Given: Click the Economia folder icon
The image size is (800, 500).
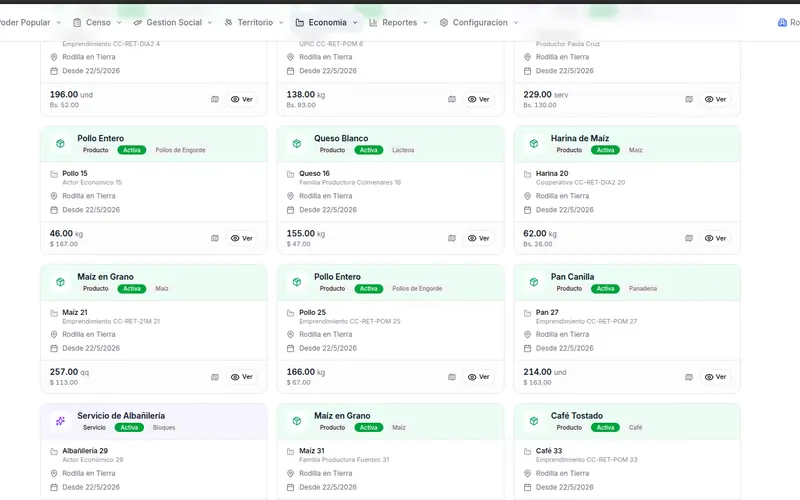Looking at the screenshot, I should click(300, 22).
